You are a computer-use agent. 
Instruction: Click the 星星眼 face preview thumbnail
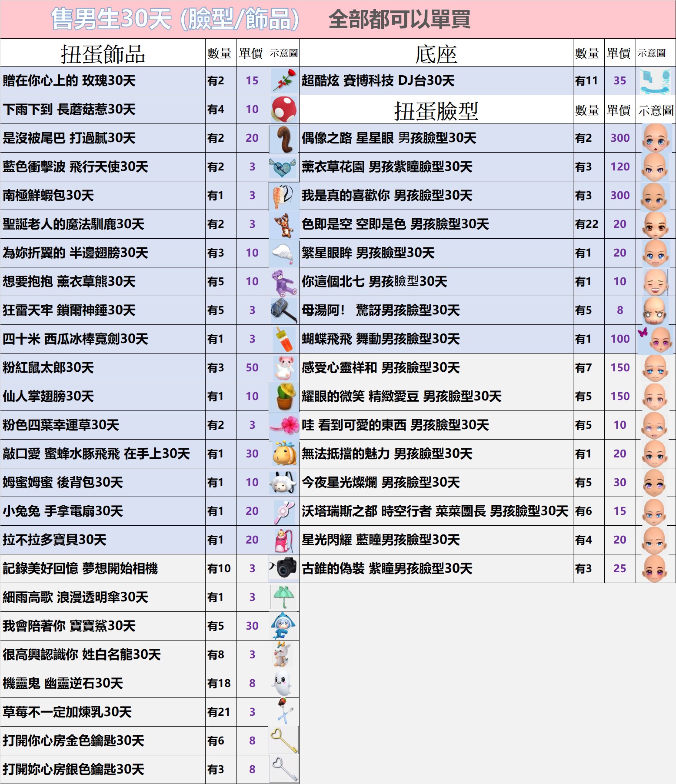pos(655,138)
